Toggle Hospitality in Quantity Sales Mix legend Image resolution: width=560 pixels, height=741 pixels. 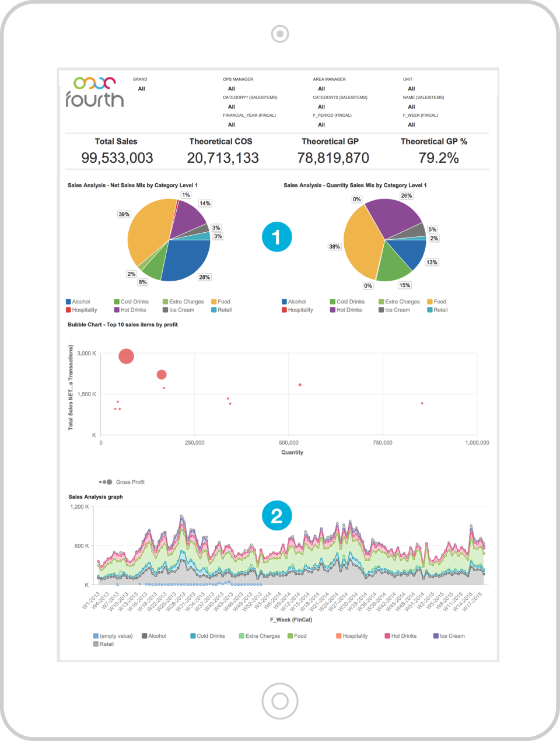coord(297,310)
